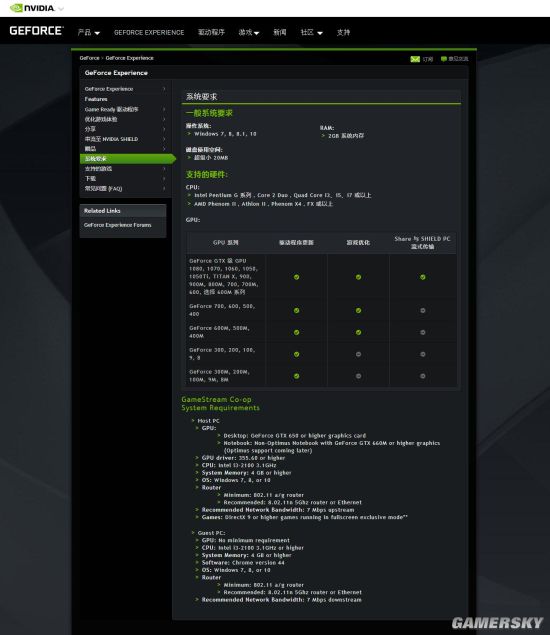Expand the Game Ready 驱动程序 chevron

(164, 109)
